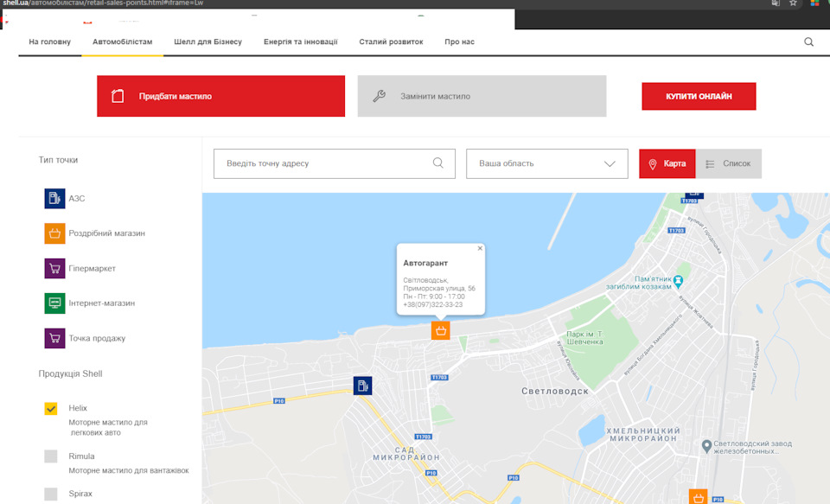The image size is (830, 504).
Task: Check the Spirax product checkbox
Action: tap(51, 494)
